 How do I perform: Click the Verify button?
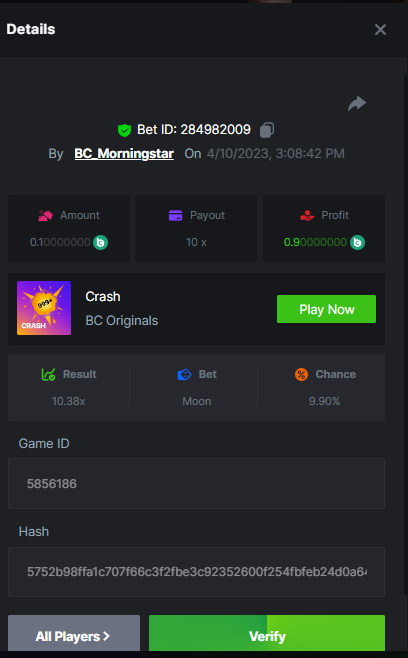tap(267, 633)
